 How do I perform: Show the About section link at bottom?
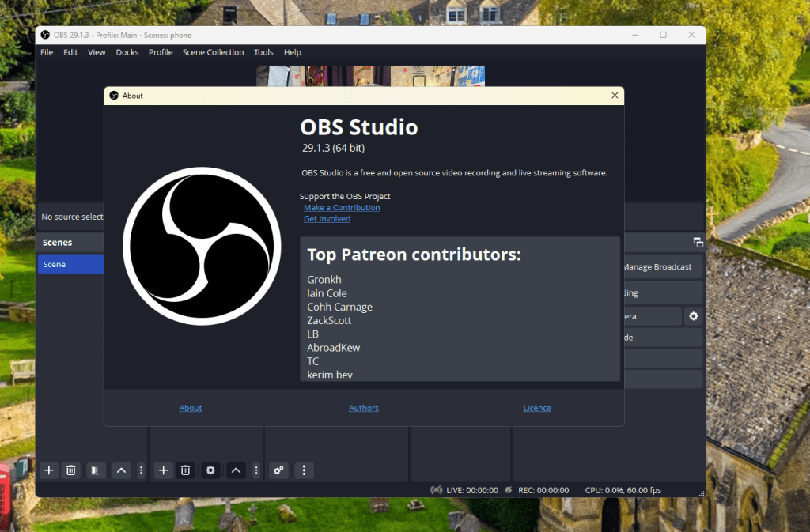[190, 408]
